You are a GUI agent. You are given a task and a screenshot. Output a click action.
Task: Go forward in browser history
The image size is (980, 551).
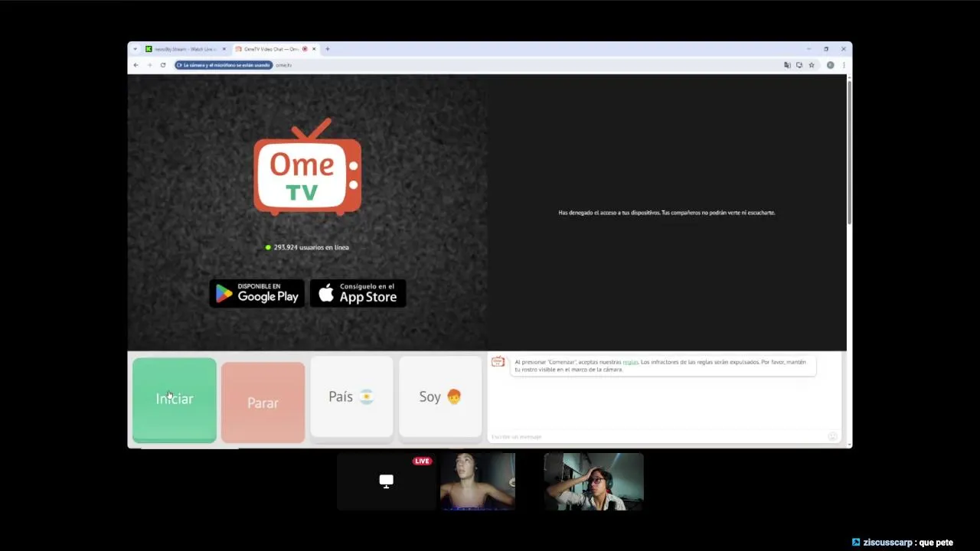[149, 65]
